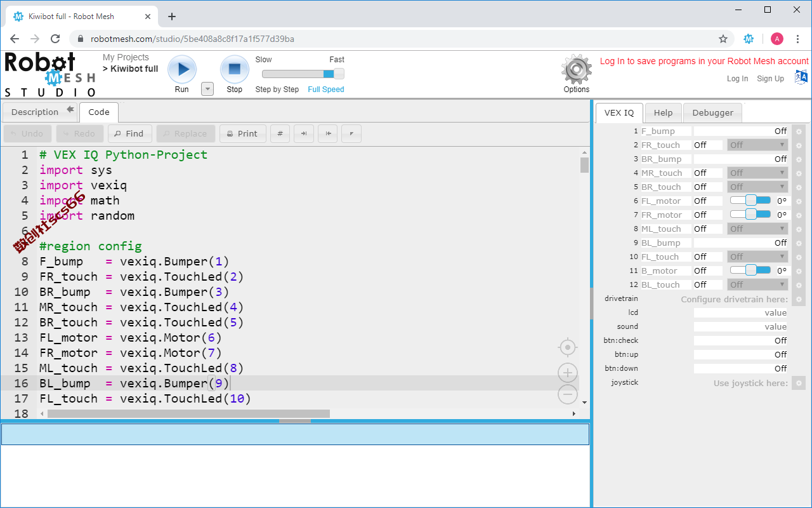
Task: Open the My Projects link
Action: click(126, 58)
